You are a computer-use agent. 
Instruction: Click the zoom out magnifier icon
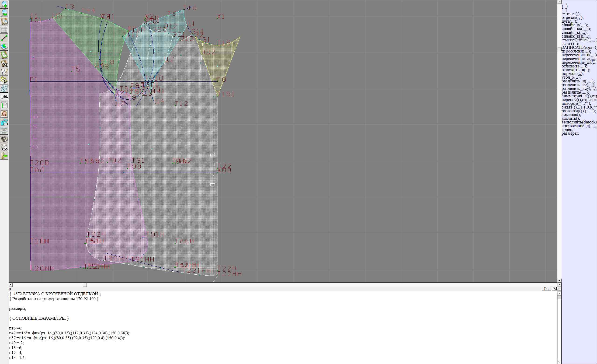(x=4, y=13)
